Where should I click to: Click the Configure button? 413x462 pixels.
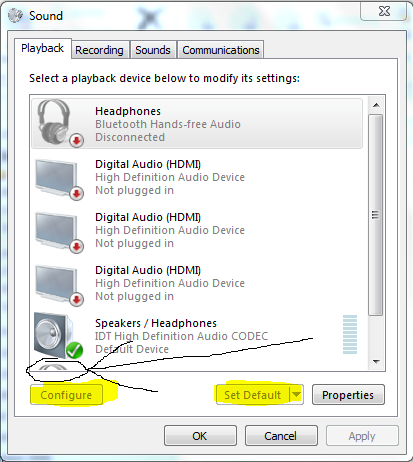pyautogui.click(x=66, y=395)
